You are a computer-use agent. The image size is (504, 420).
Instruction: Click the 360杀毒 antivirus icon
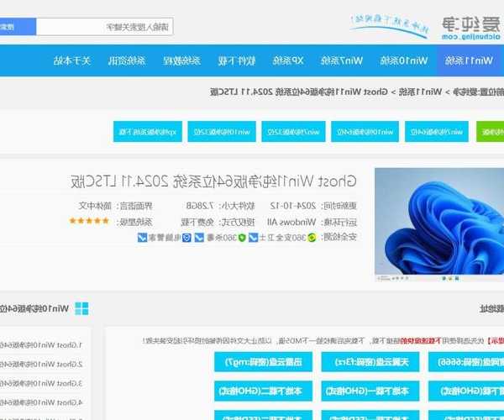[x=243, y=238]
